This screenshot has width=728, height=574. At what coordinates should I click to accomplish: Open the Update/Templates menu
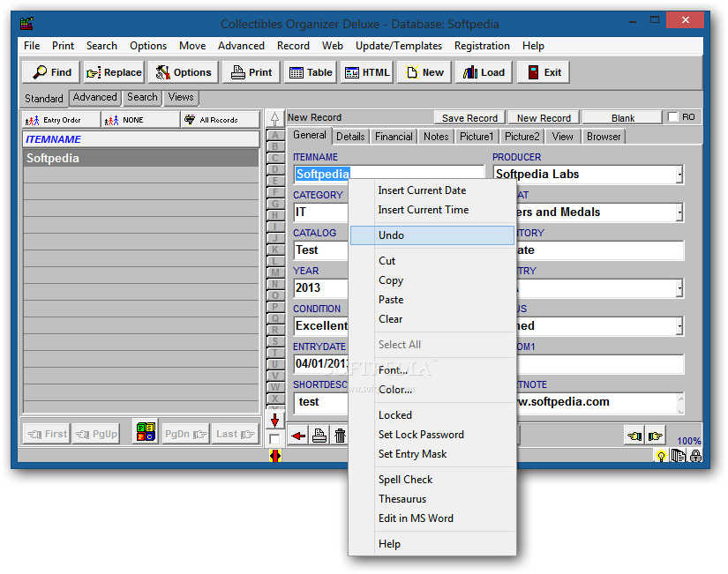[x=399, y=46]
